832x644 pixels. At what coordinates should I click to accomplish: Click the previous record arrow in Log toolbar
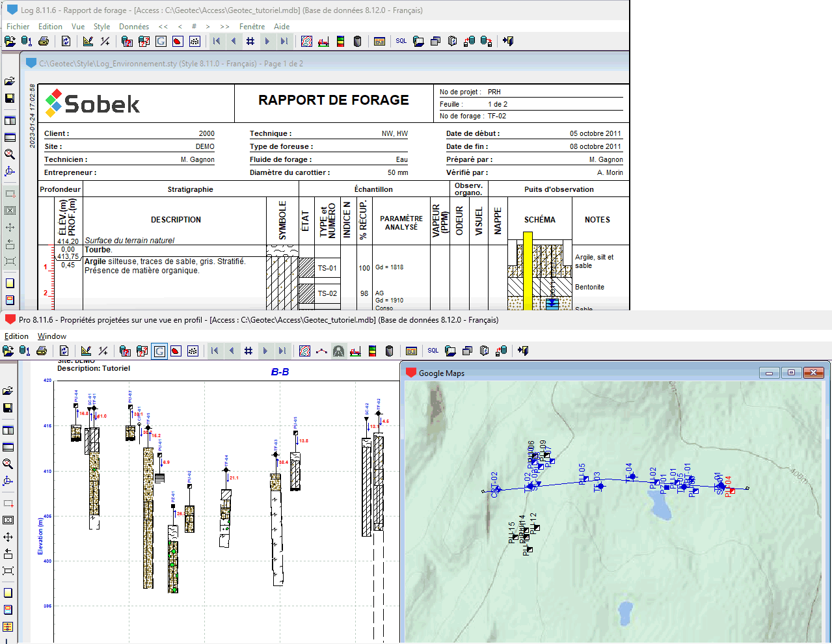pyautogui.click(x=234, y=41)
